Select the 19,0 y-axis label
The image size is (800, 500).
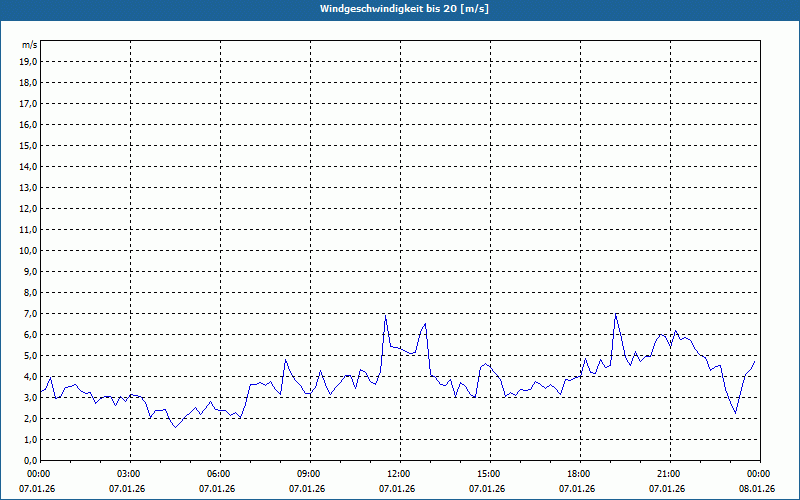click(x=29, y=61)
